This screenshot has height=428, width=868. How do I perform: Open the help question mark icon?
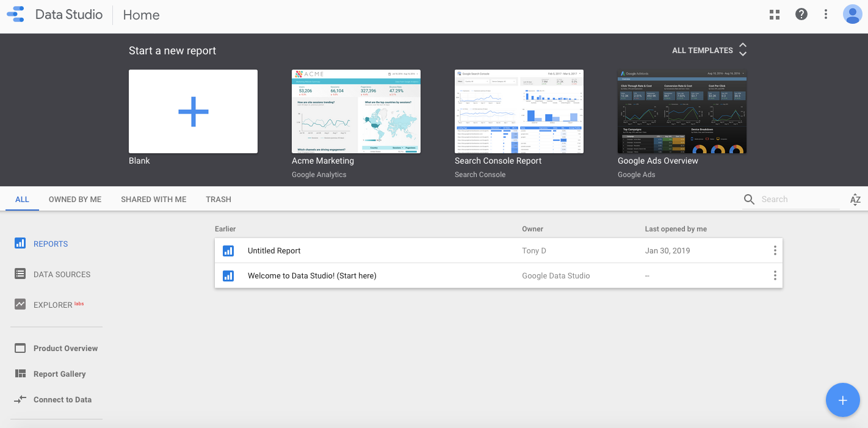click(x=801, y=14)
